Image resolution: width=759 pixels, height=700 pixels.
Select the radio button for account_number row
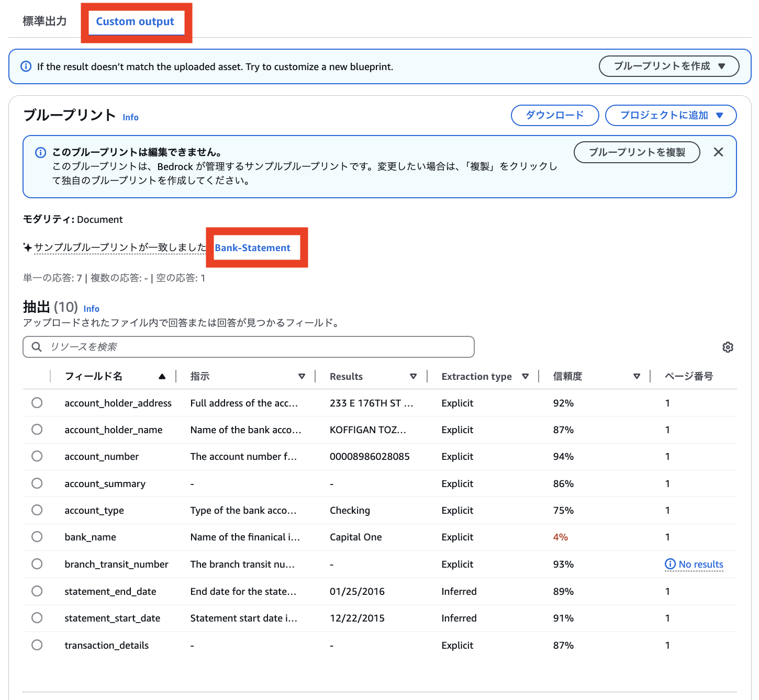37,456
